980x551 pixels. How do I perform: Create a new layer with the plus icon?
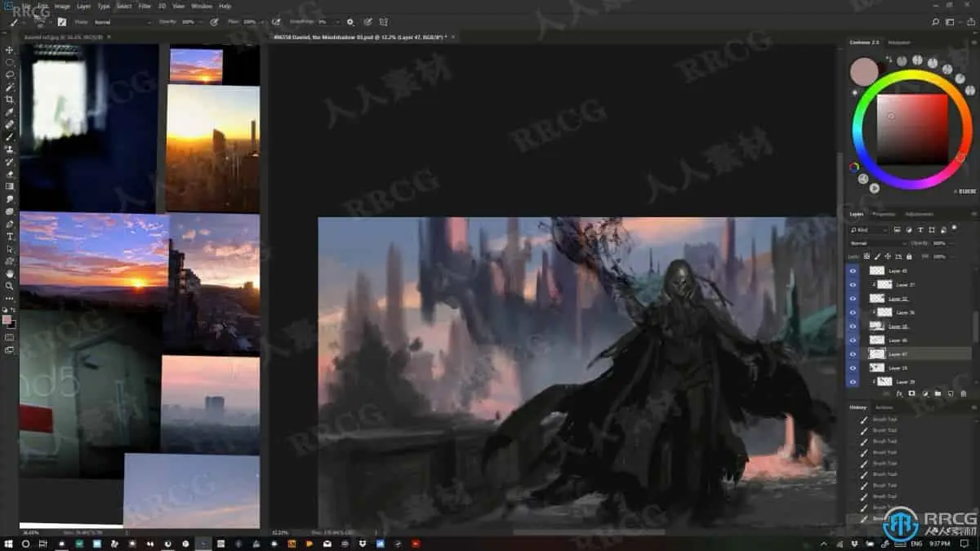[x=950, y=393]
